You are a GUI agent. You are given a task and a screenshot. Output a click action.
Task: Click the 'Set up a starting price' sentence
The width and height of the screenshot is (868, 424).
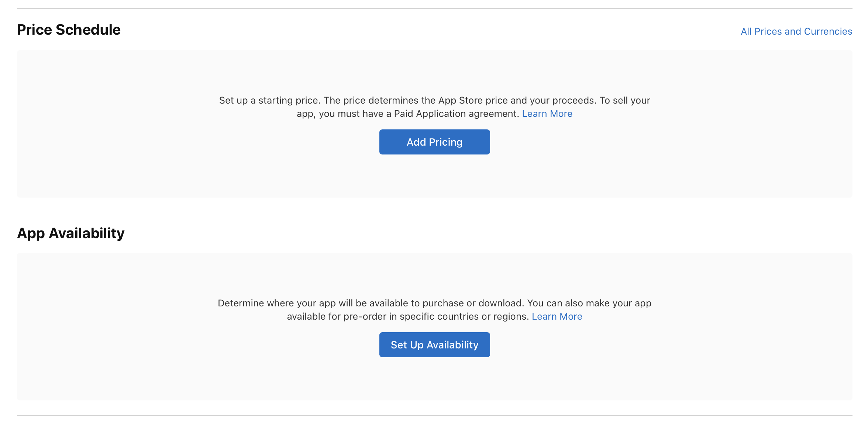pos(270,100)
